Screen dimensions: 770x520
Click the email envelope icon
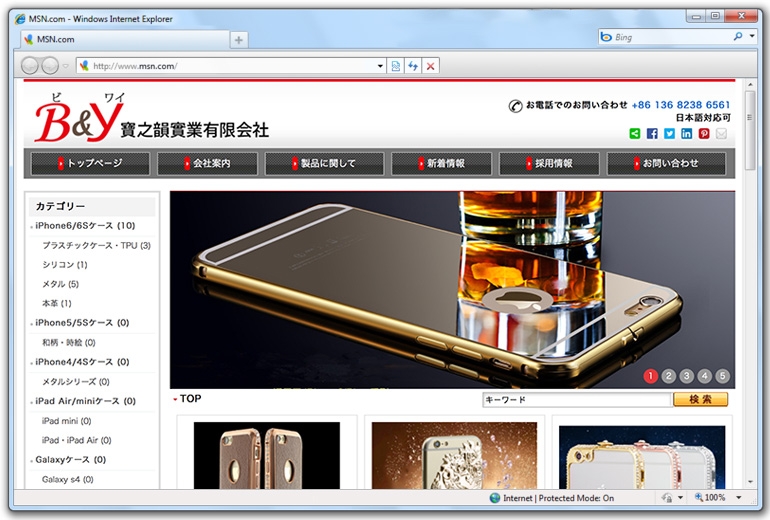point(721,134)
